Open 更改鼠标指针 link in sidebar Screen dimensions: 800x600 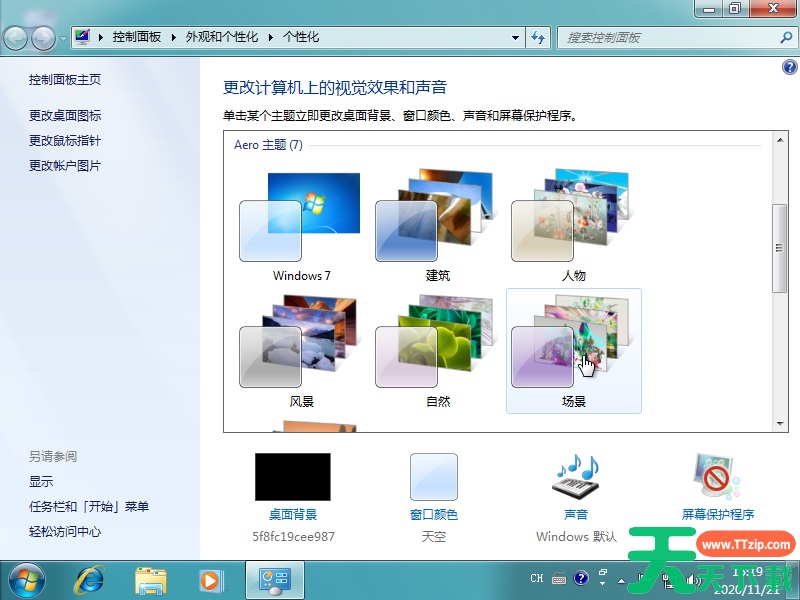[65, 141]
